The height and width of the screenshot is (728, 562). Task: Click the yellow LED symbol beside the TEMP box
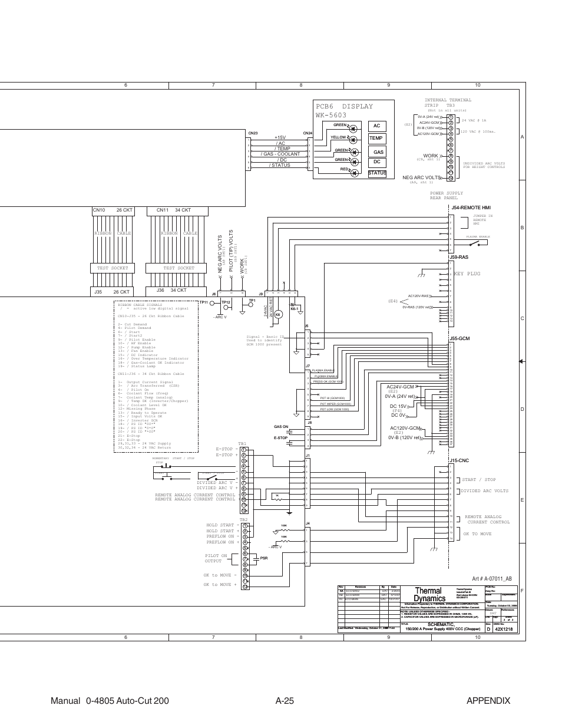[x=355, y=139]
